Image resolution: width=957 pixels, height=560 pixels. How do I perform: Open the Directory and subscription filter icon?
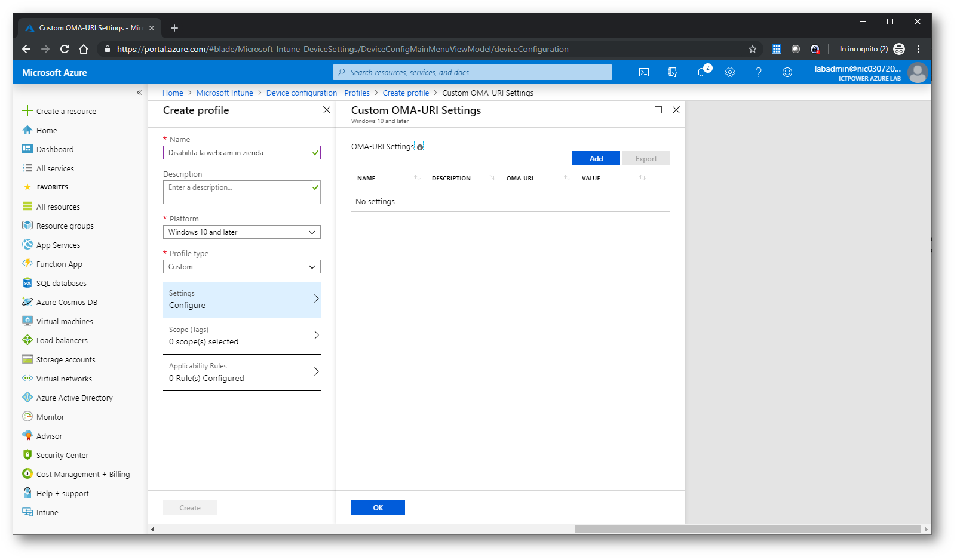coord(673,72)
